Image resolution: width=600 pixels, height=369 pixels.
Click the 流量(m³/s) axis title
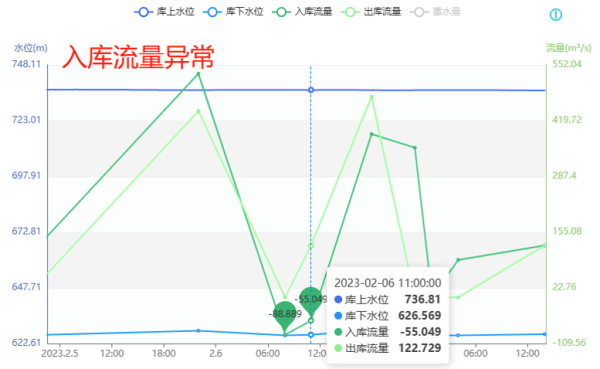569,48
